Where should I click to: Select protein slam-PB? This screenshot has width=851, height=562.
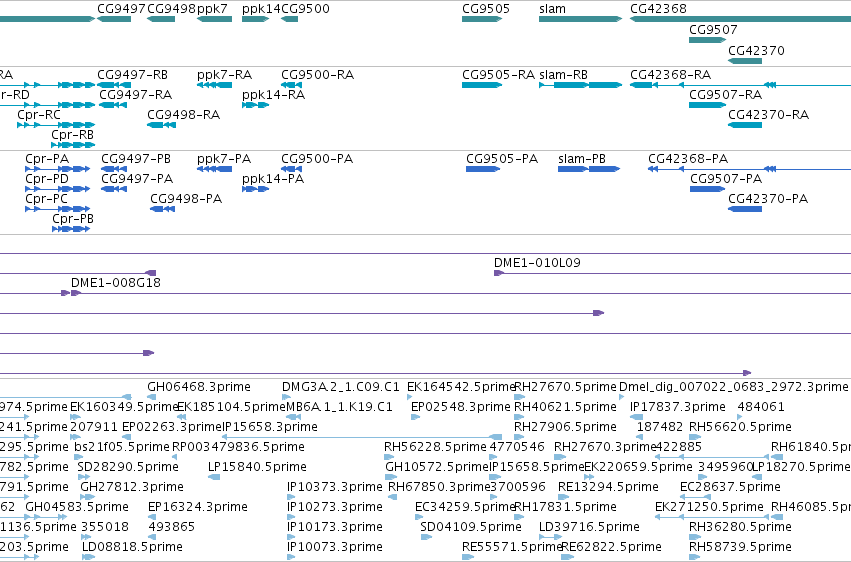tap(582, 159)
